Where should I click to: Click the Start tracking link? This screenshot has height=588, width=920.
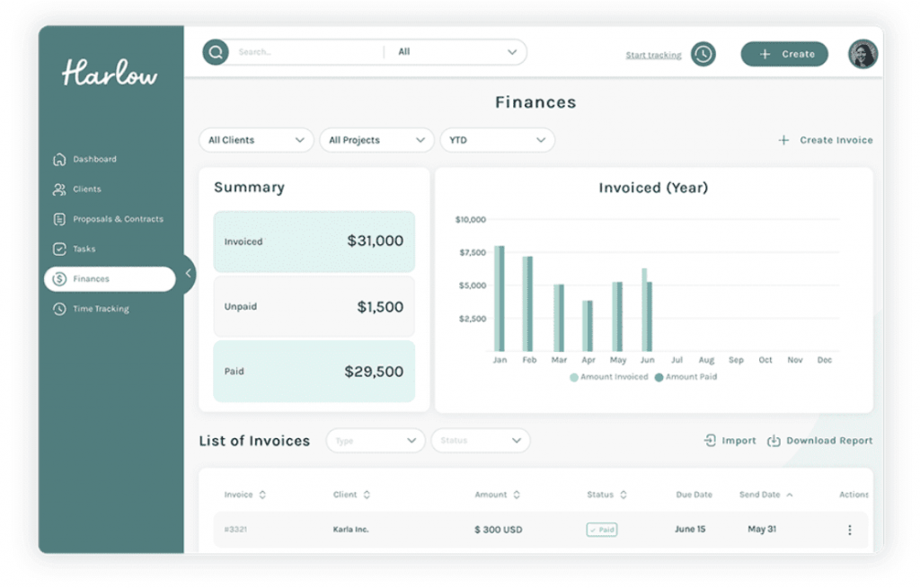pyautogui.click(x=653, y=55)
